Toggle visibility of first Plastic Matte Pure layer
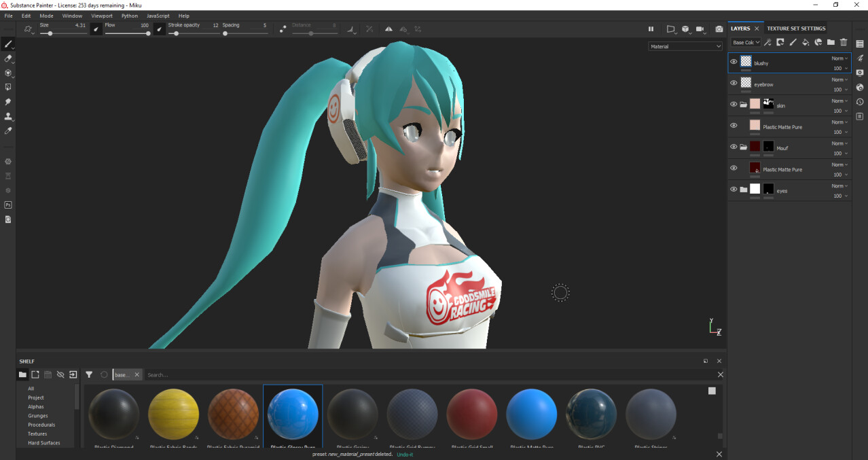Screen dimensions: 868x460 coord(734,126)
